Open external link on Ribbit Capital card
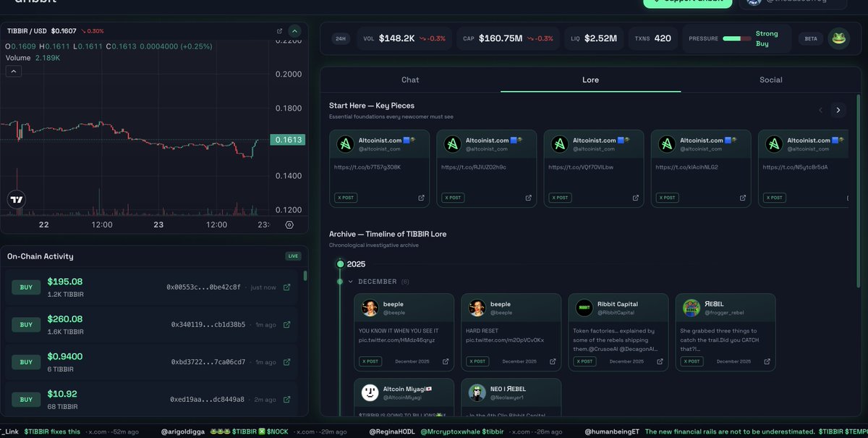 click(x=660, y=361)
